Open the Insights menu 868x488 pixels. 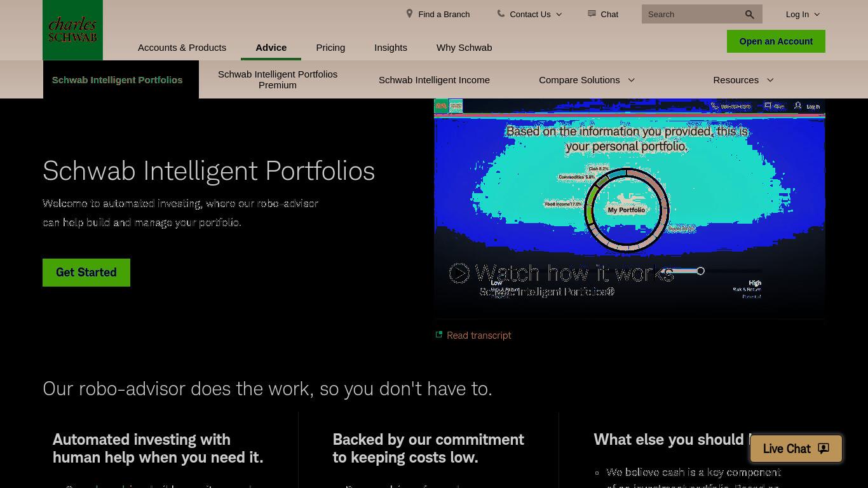pos(391,47)
